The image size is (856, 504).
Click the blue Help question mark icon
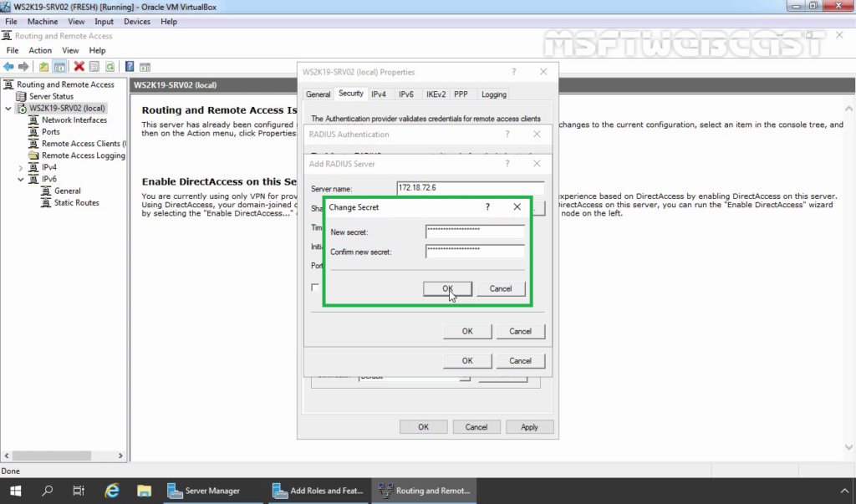pos(130,67)
